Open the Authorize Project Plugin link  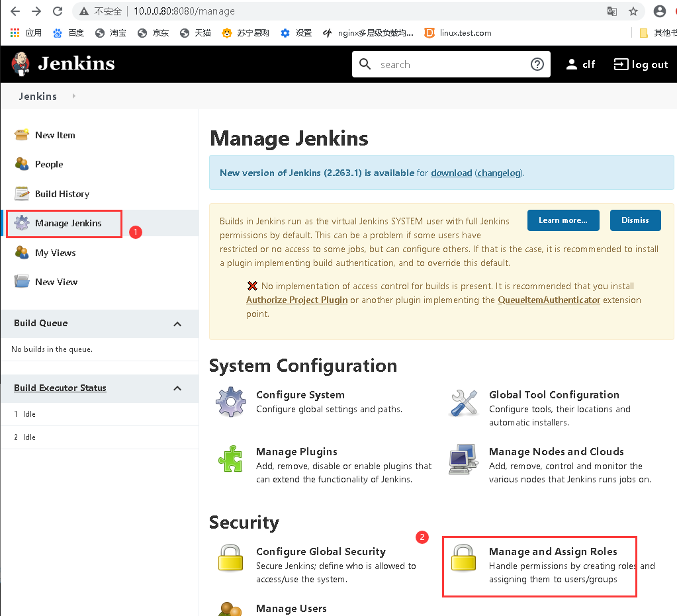point(296,300)
